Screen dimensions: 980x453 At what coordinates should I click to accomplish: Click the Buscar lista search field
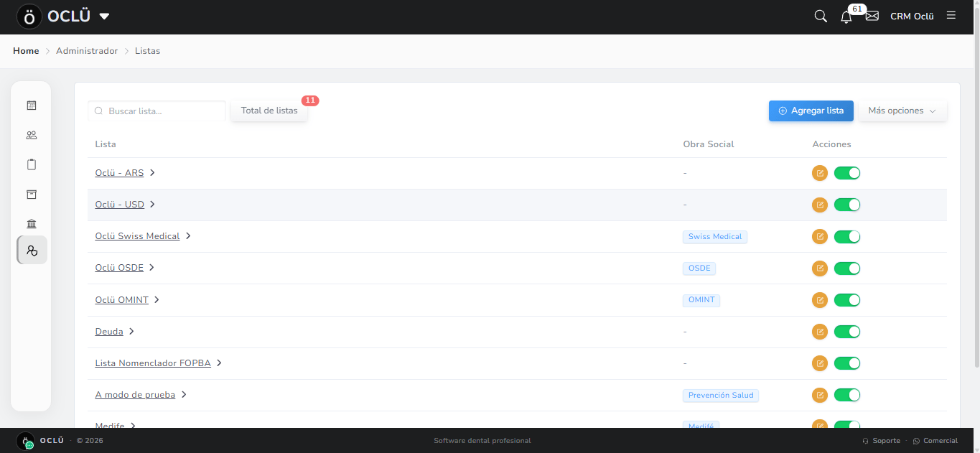pyautogui.click(x=157, y=111)
